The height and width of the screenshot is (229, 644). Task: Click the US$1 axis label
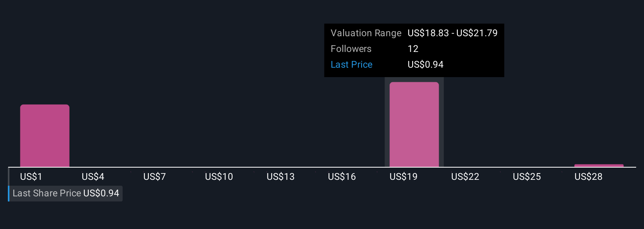click(x=31, y=177)
